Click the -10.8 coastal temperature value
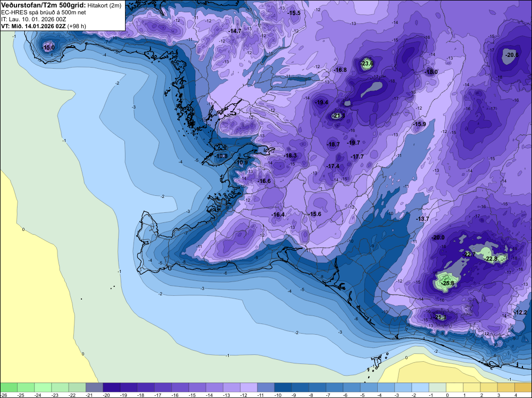The height and width of the screenshot is (398, 532). coord(221,156)
